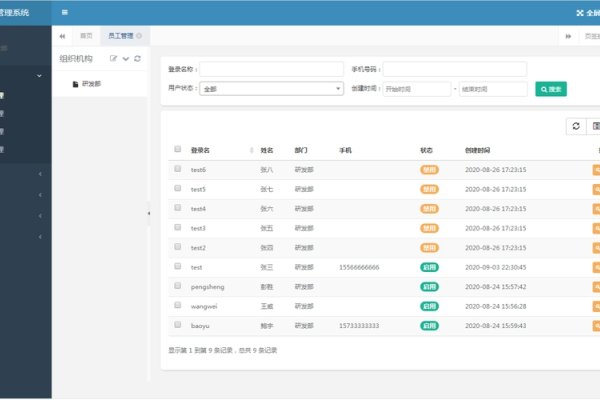The height and width of the screenshot is (400, 600).
Task: Click the table refresh icon button
Action: click(576, 126)
